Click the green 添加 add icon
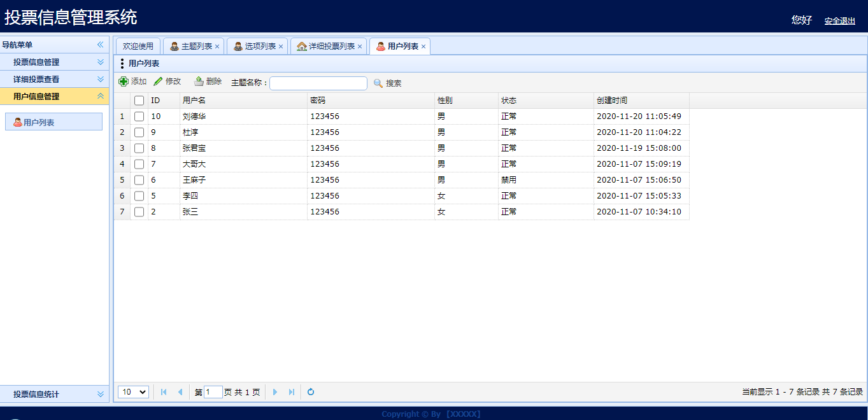This screenshot has width=868, height=420. [x=124, y=81]
